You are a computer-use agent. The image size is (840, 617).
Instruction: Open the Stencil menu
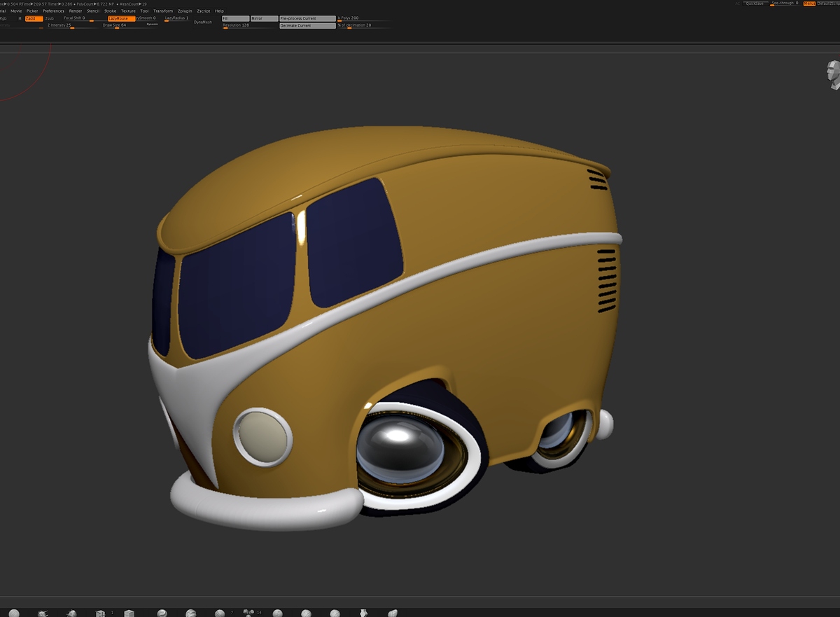coord(93,11)
